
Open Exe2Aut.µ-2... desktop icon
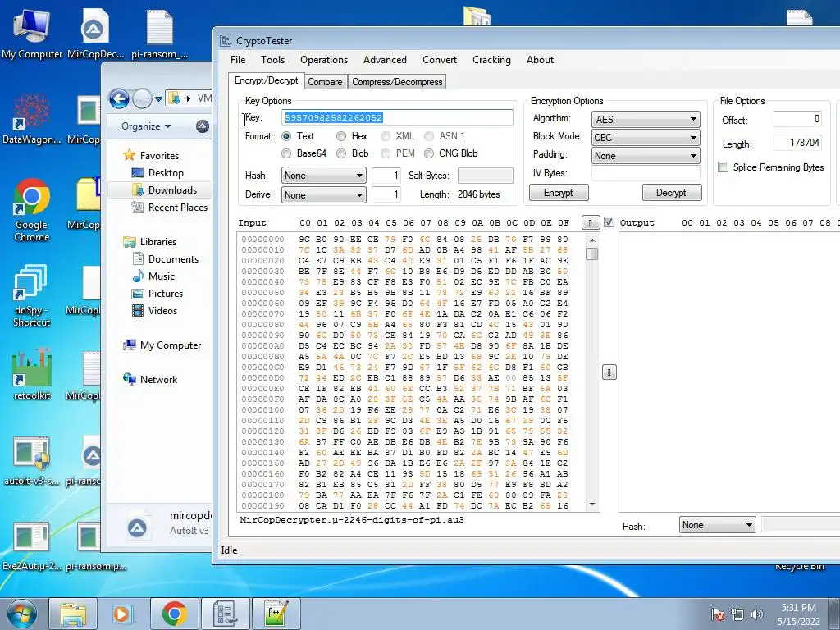pyautogui.click(x=32, y=546)
